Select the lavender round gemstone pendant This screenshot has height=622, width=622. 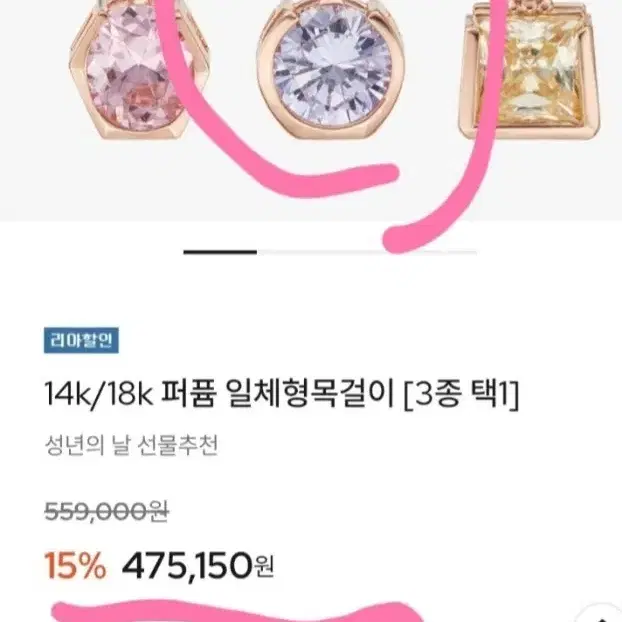pos(332,68)
